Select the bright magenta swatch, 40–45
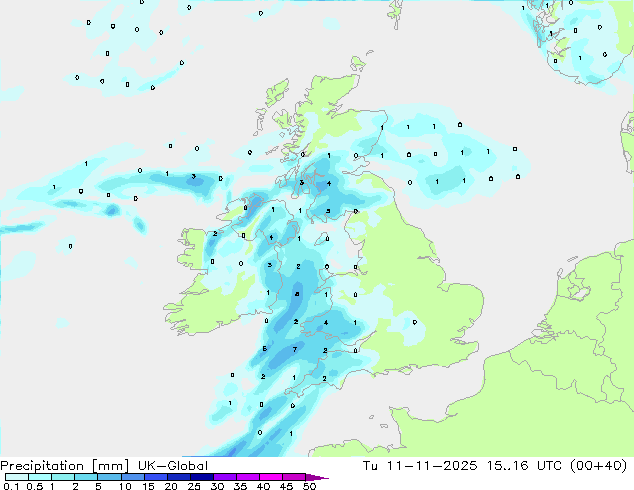 271,477
